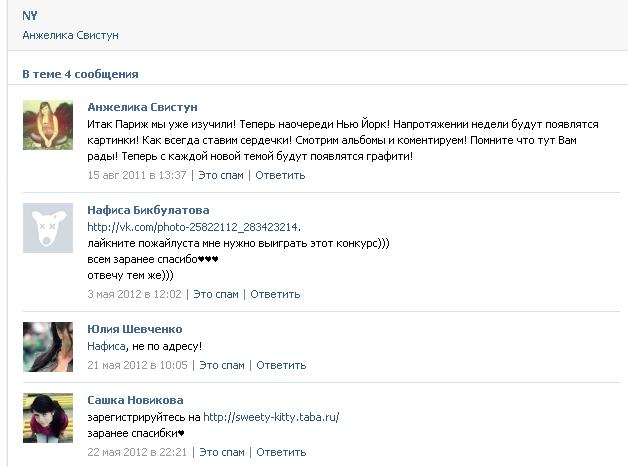This screenshot has height=467, width=628.
Task: Open Юлия Шевченко's profile name link
Action: [134, 329]
